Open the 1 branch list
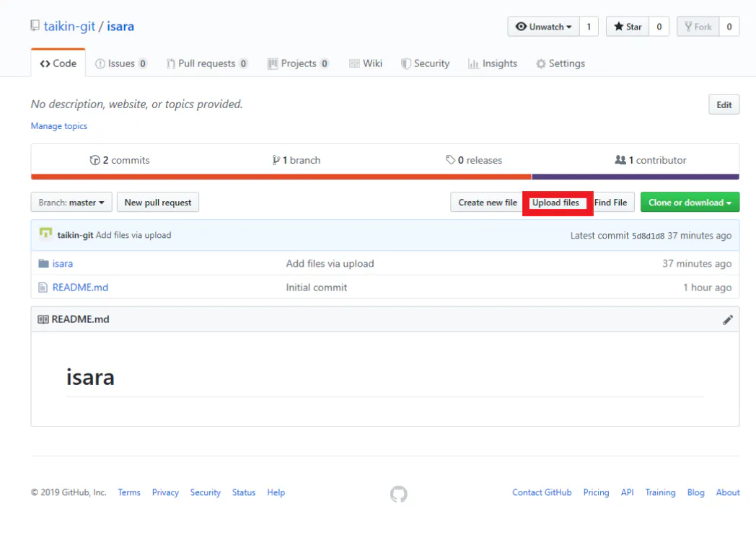 click(296, 160)
